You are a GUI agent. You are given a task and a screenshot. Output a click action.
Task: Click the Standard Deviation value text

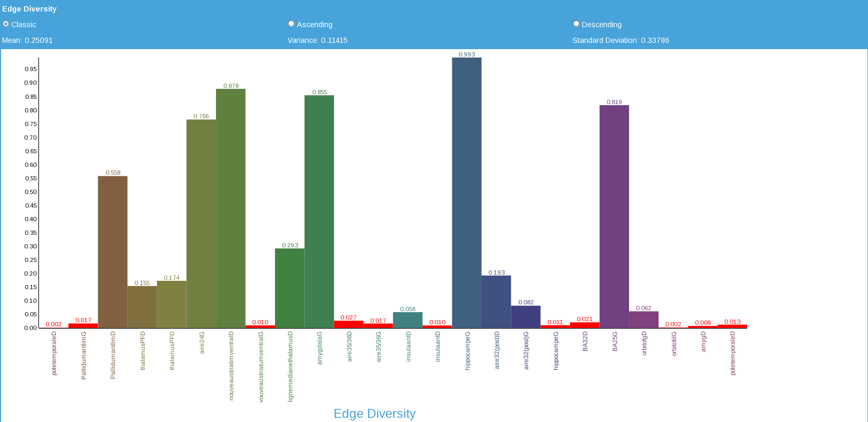pos(621,40)
